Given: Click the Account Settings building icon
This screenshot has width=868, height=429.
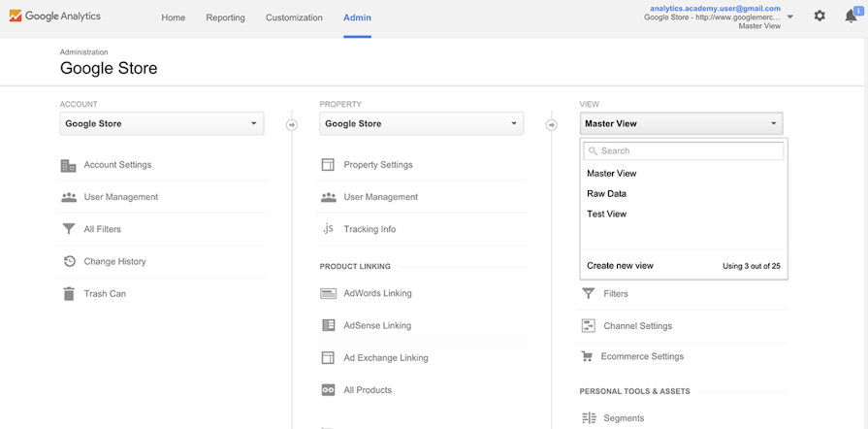Looking at the screenshot, I should click(68, 165).
